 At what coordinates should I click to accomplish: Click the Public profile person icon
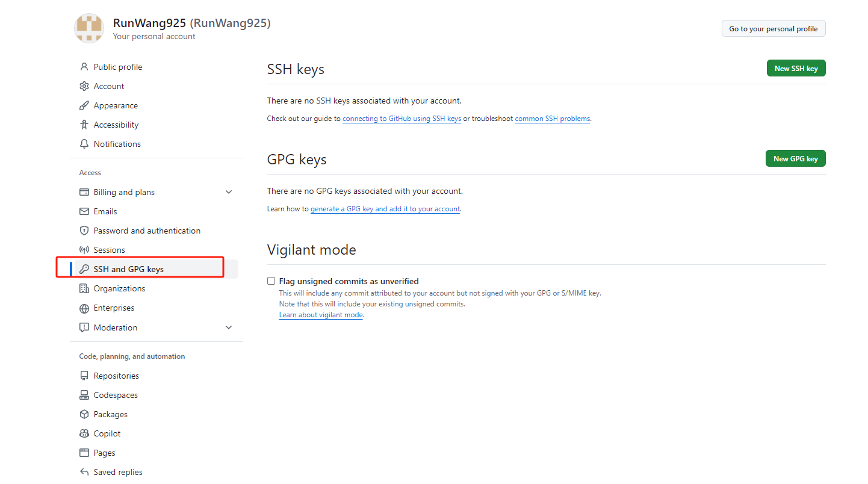[x=84, y=67]
